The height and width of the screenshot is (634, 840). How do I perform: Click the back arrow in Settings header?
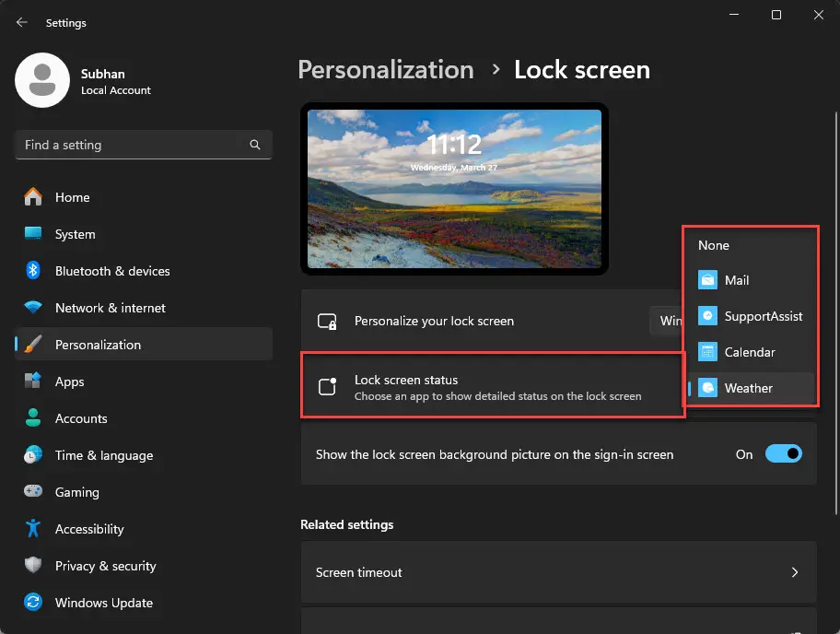(x=21, y=22)
